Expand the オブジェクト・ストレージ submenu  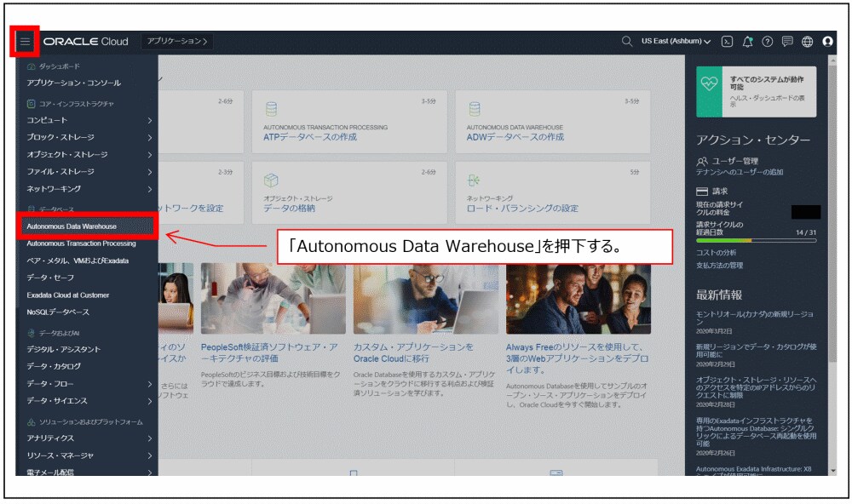[89, 155]
